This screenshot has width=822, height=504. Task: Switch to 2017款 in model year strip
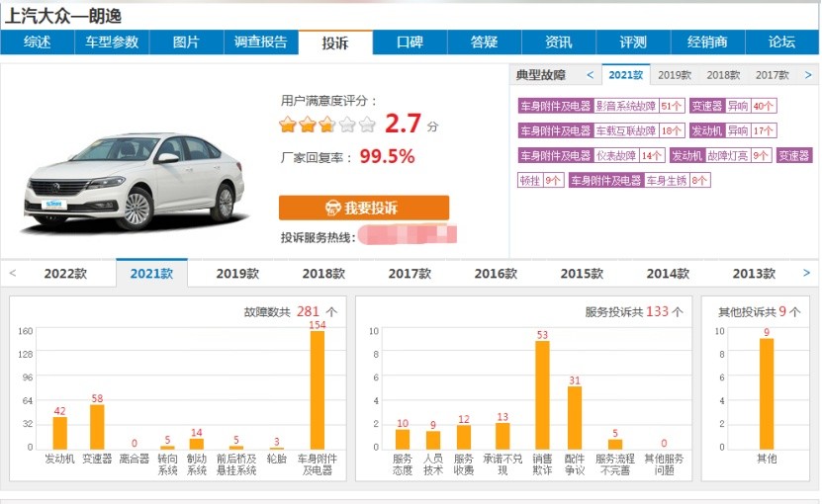pyautogui.click(x=410, y=274)
